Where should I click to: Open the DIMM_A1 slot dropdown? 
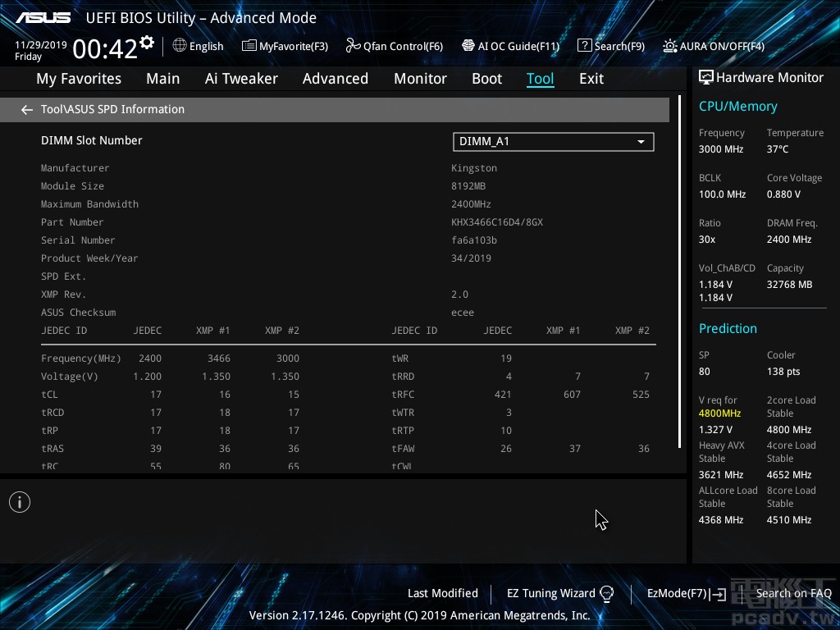coord(553,142)
